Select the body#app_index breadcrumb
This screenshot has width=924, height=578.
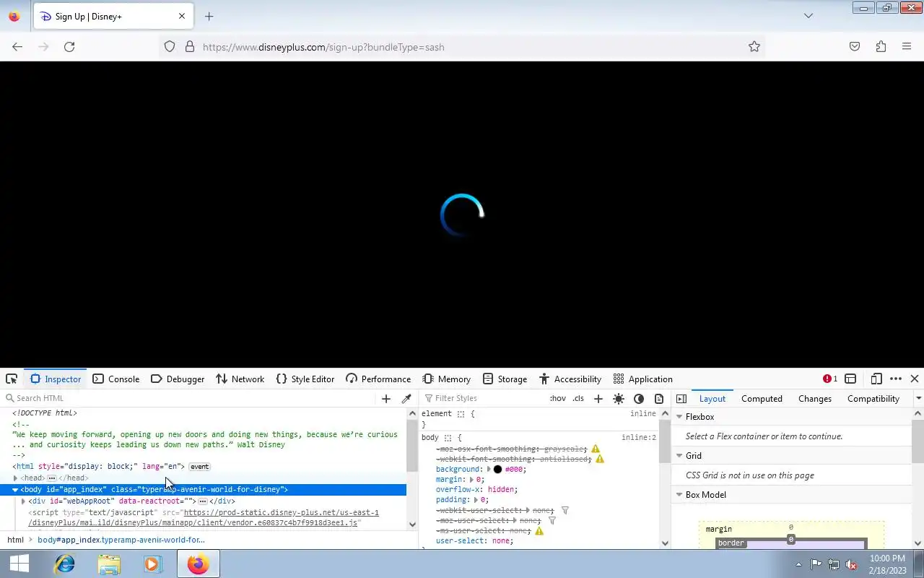(121, 540)
